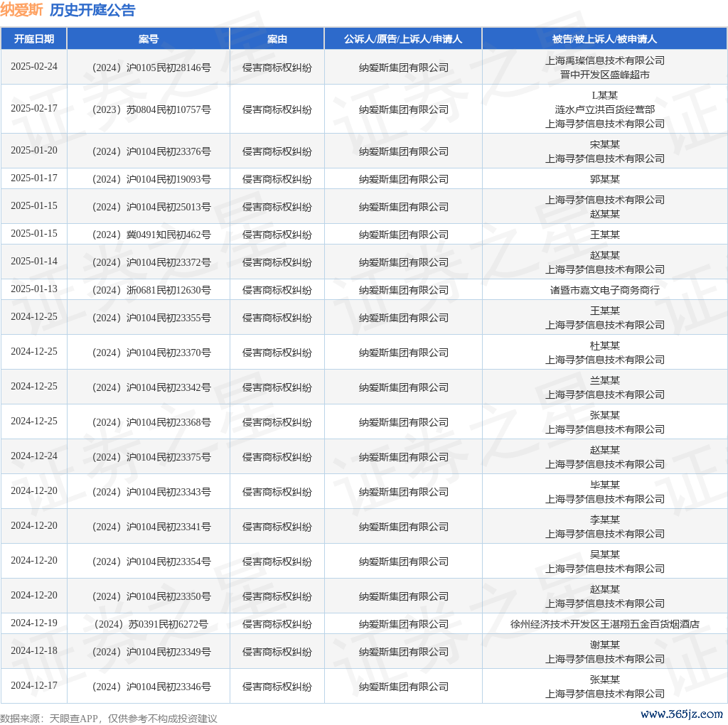Click defendant 吴某某

click(x=604, y=554)
